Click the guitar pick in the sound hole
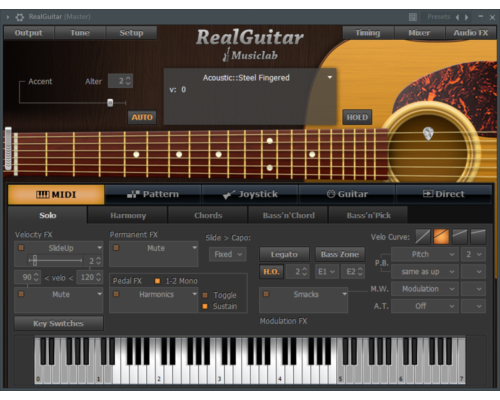500x400 pixels. pos(428,133)
